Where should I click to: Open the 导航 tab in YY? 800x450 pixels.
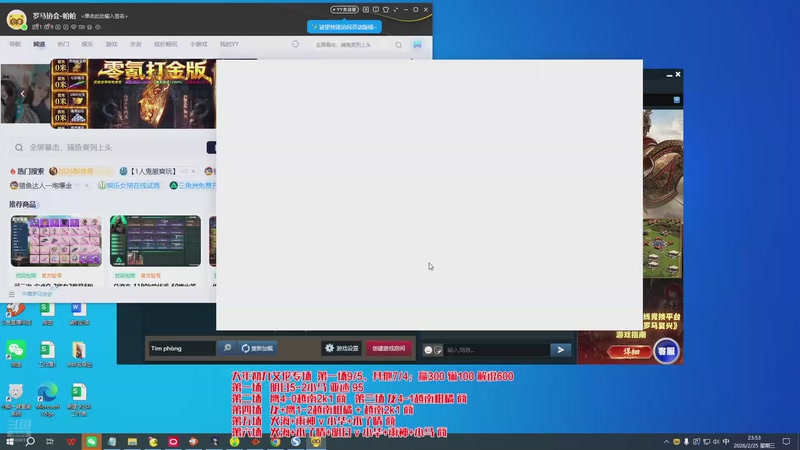[15, 44]
